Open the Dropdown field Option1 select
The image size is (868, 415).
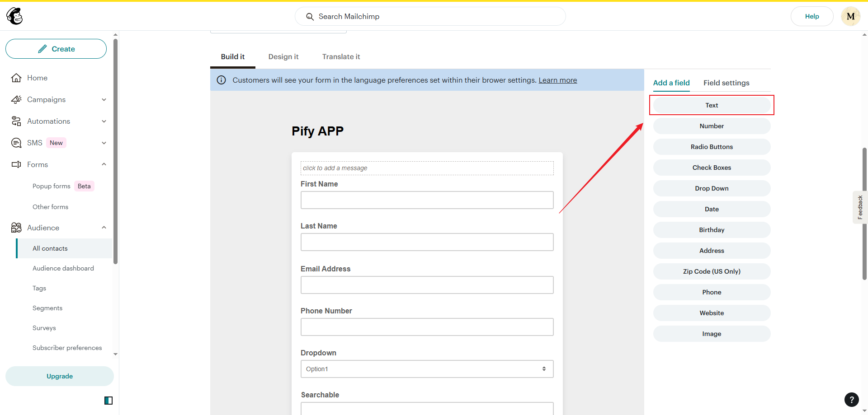point(427,369)
